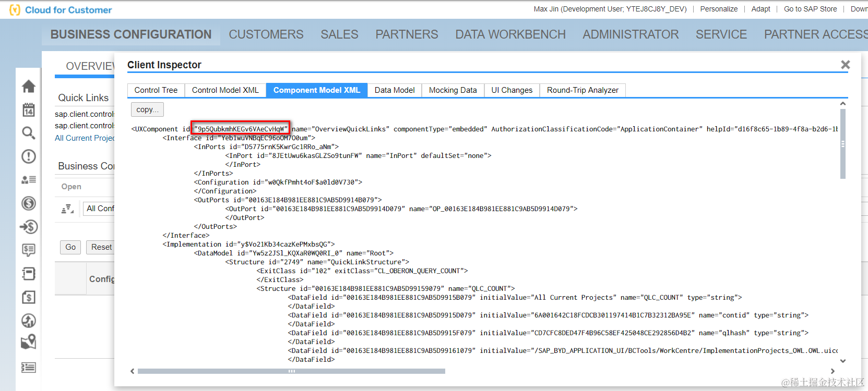This screenshot has height=391, width=868.
Task: Open the All Current Projects quick link
Action: pos(85,138)
